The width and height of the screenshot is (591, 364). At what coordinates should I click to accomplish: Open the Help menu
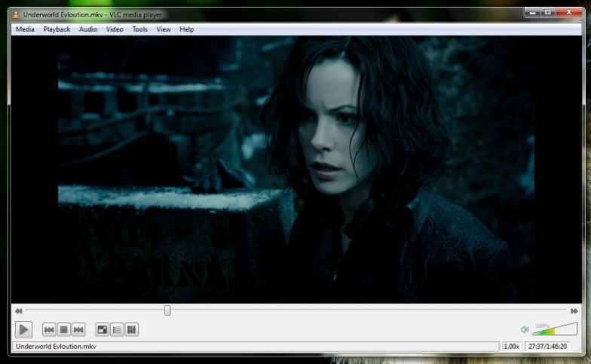coord(187,29)
